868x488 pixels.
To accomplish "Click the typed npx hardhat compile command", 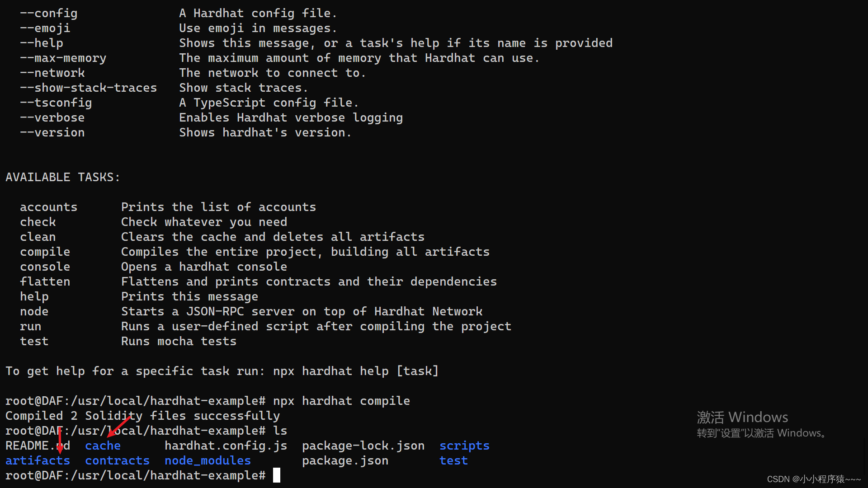I will 341,401.
